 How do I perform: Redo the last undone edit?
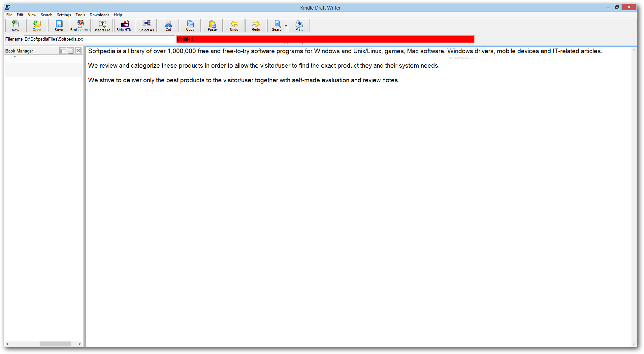point(256,26)
